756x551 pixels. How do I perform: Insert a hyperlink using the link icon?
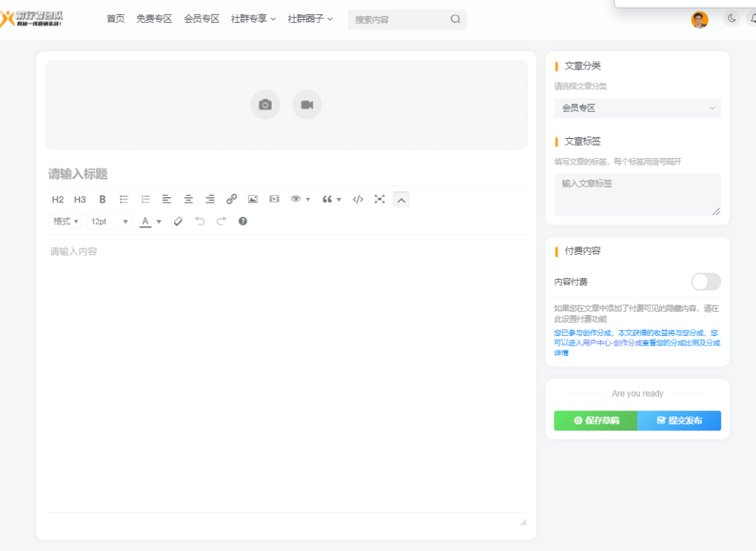[x=232, y=199]
